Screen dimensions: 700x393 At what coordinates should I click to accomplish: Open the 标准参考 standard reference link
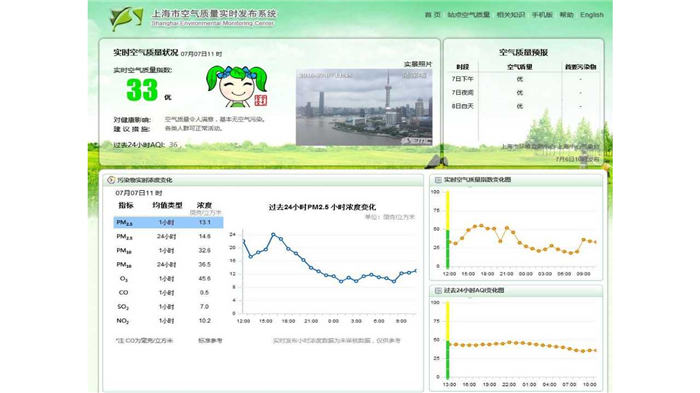[x=210, y=340]
